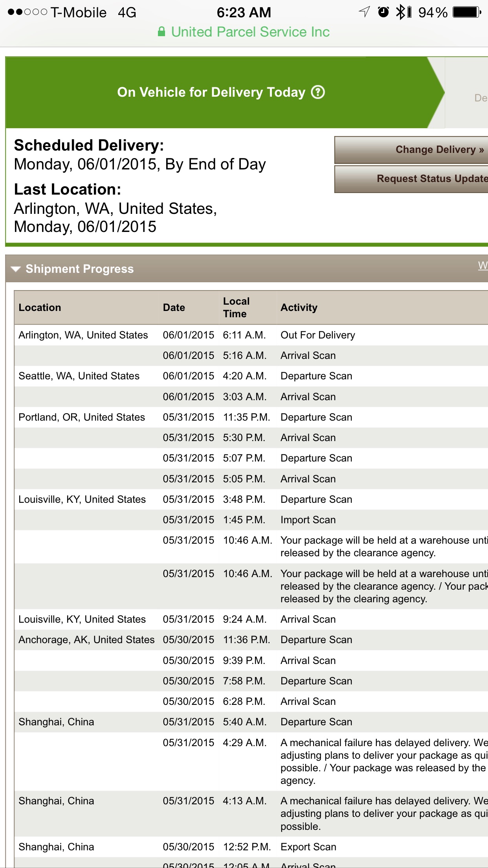Tap the help question mark icon
Image resolution: width=488 pixels, height=868 pixels.
(318, 92)
